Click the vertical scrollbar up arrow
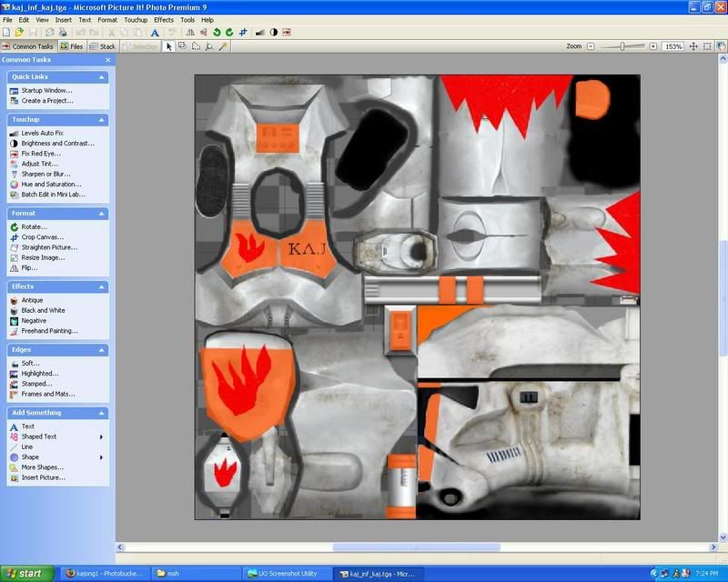728x582 pixels. tap(723, 59)
